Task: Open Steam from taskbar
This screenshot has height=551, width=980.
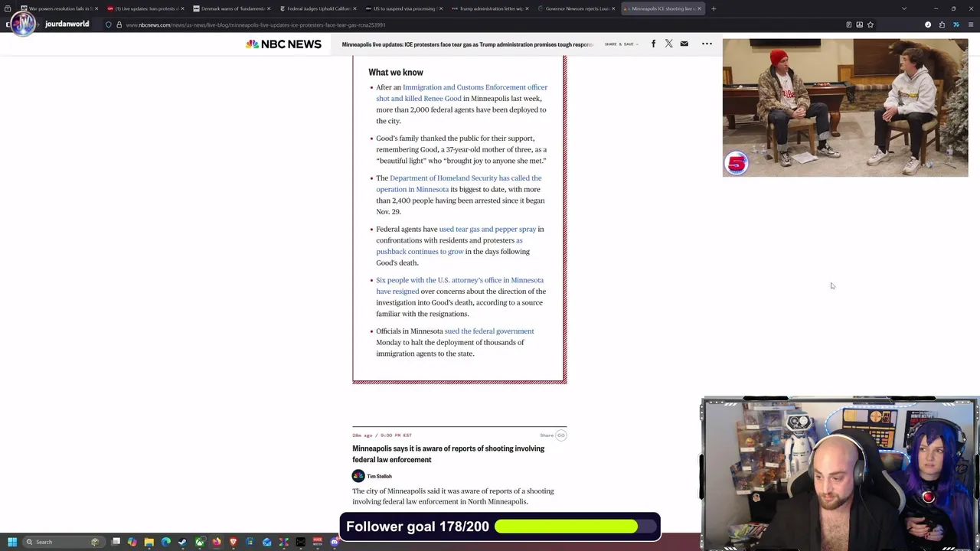Action: point(183,542)
